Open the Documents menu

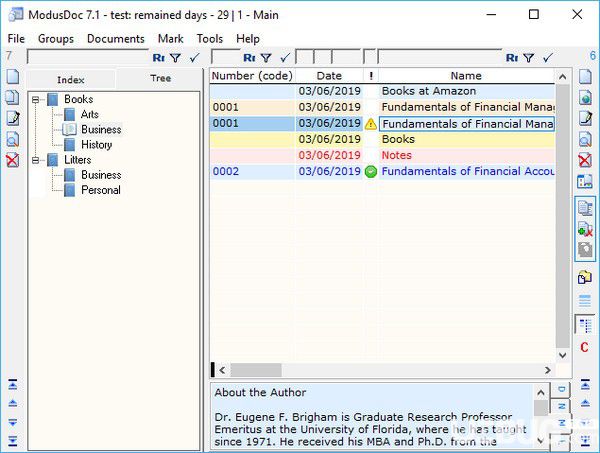(x=116, y=39)
